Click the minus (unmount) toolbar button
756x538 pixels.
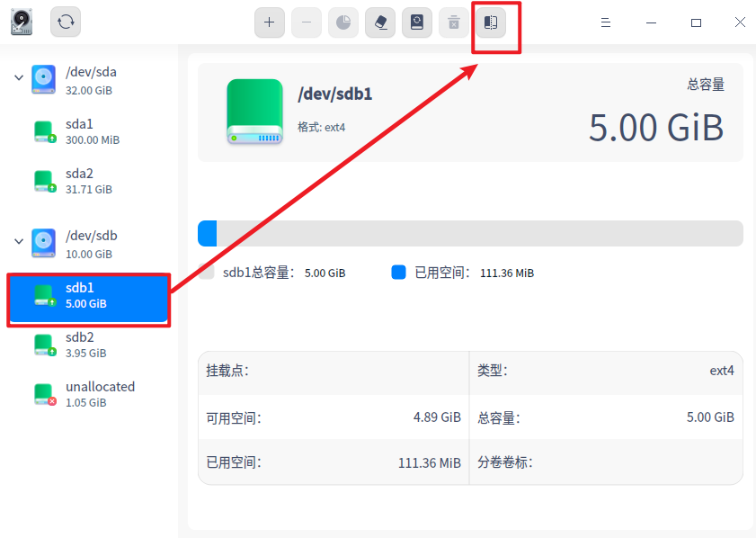(307, 22)
